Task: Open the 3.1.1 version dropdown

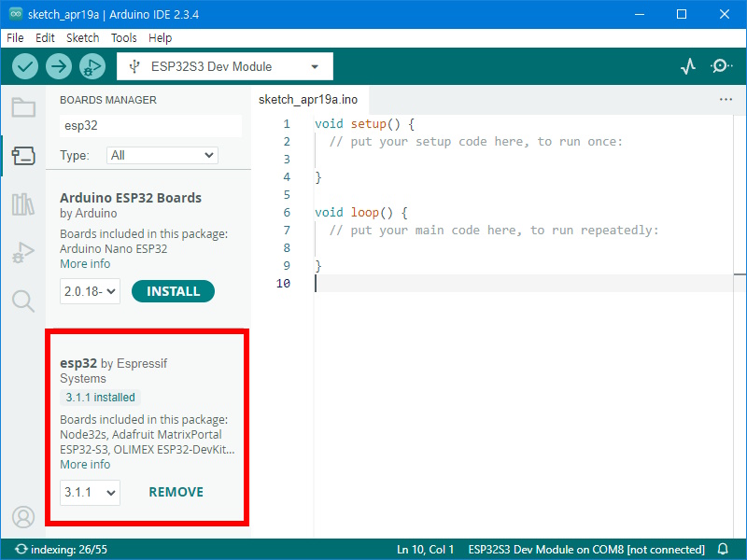Action: pos(90,493)
